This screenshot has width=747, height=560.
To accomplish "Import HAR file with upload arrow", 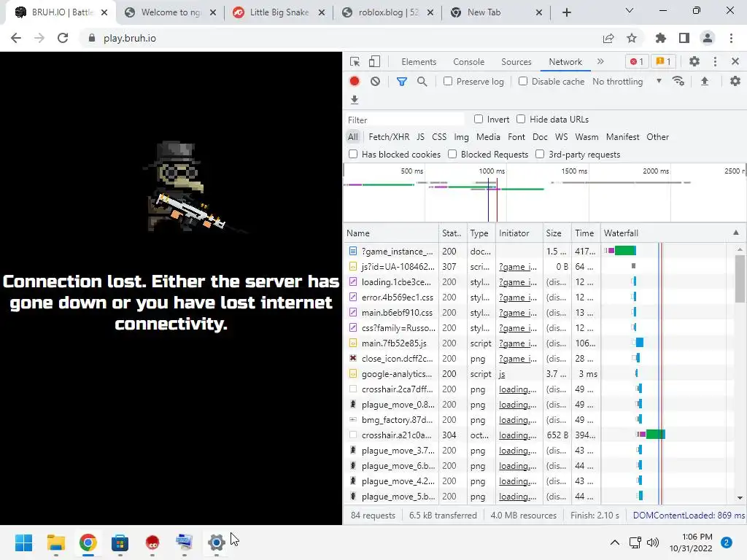I will click(x=705, y=82).
